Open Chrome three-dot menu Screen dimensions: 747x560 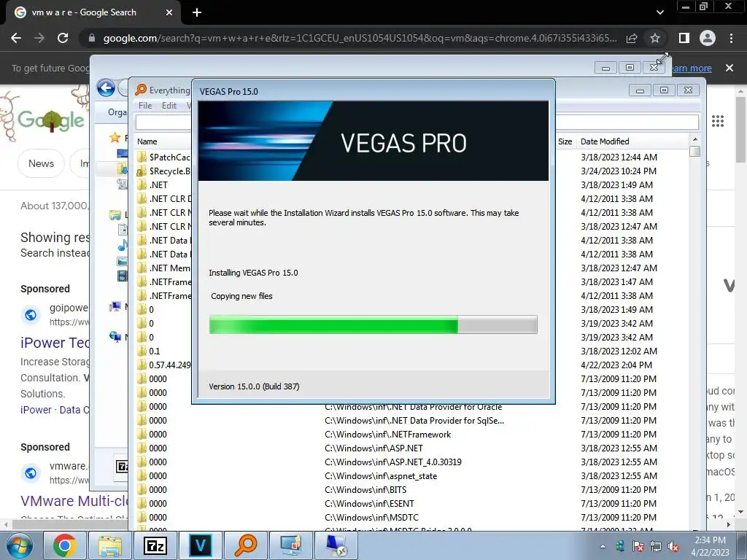731,38
